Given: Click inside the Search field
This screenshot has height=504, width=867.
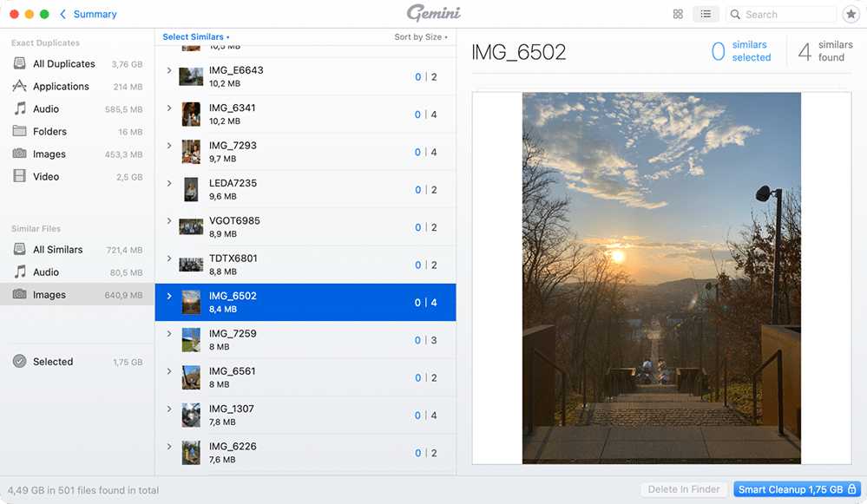Looking at the screenshot, I should [781, 15].
